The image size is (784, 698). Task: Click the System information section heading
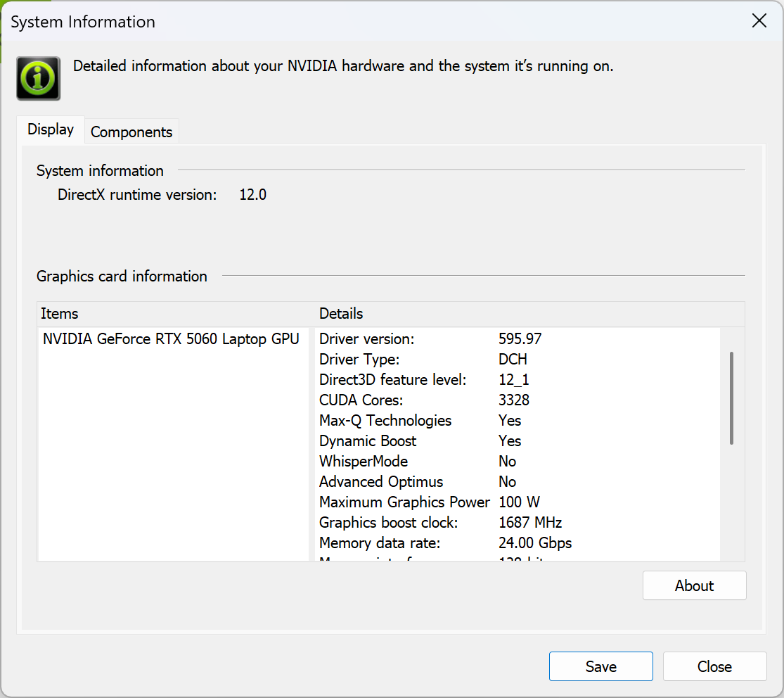point(100,170)
